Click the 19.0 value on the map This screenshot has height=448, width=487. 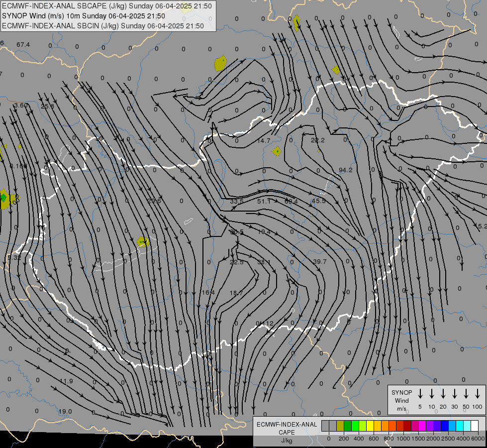[x=65, y=412]
